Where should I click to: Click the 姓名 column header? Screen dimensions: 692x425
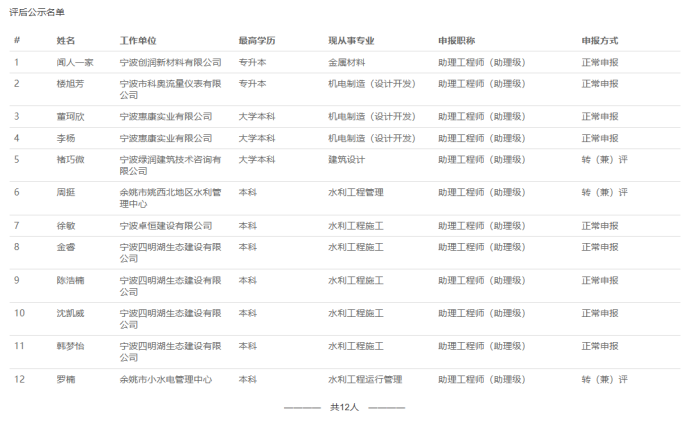point(66,41)
